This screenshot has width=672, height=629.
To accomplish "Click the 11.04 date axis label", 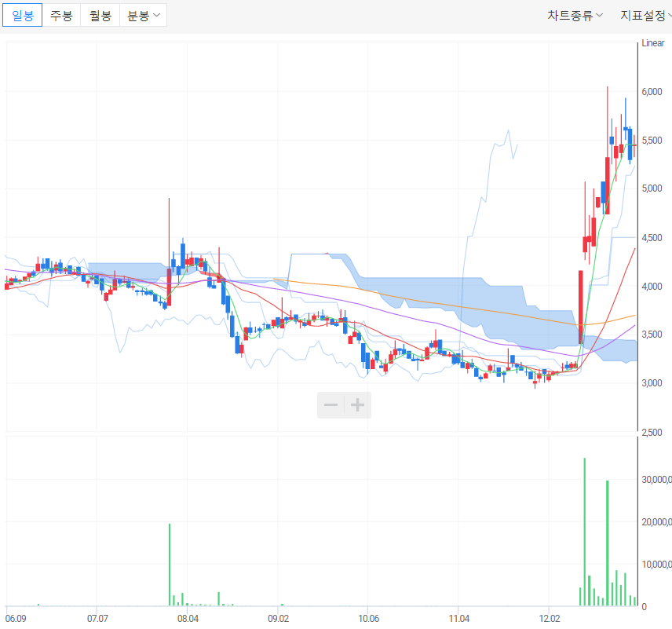I will coord(459,618).
